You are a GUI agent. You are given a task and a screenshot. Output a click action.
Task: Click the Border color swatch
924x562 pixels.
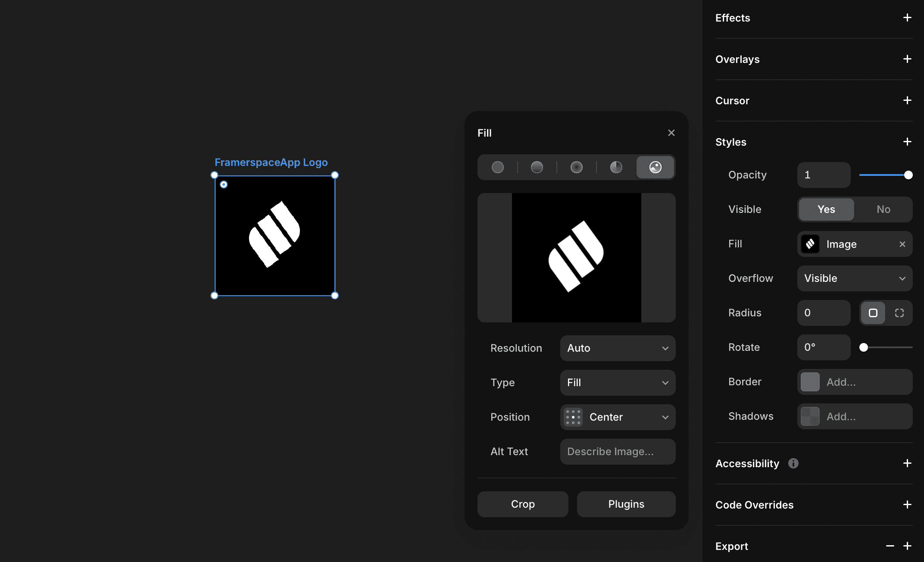pos(810,382)
